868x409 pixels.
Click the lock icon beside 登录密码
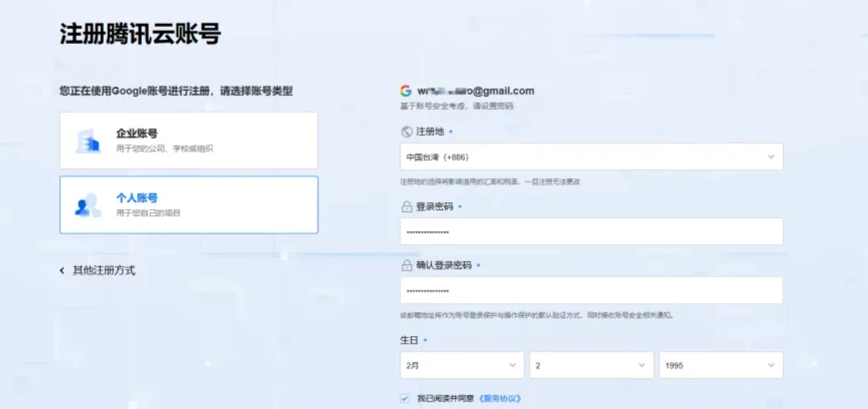coord(406,206)
